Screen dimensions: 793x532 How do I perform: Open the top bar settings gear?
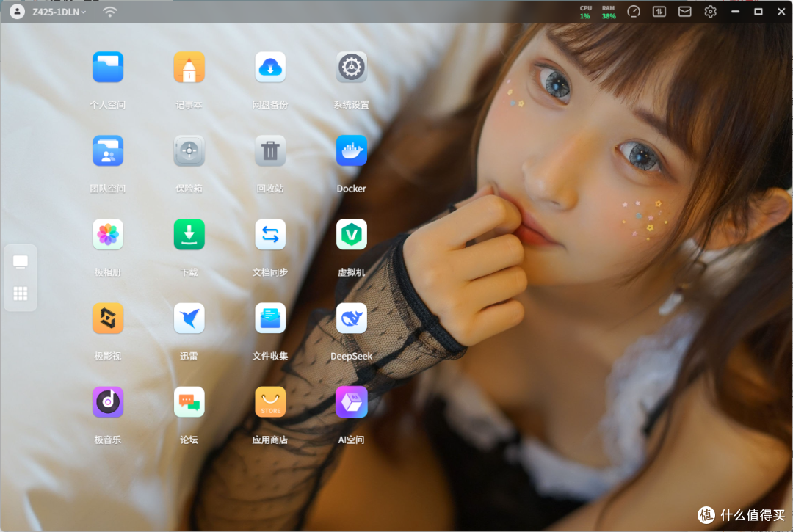click(710, 12)
